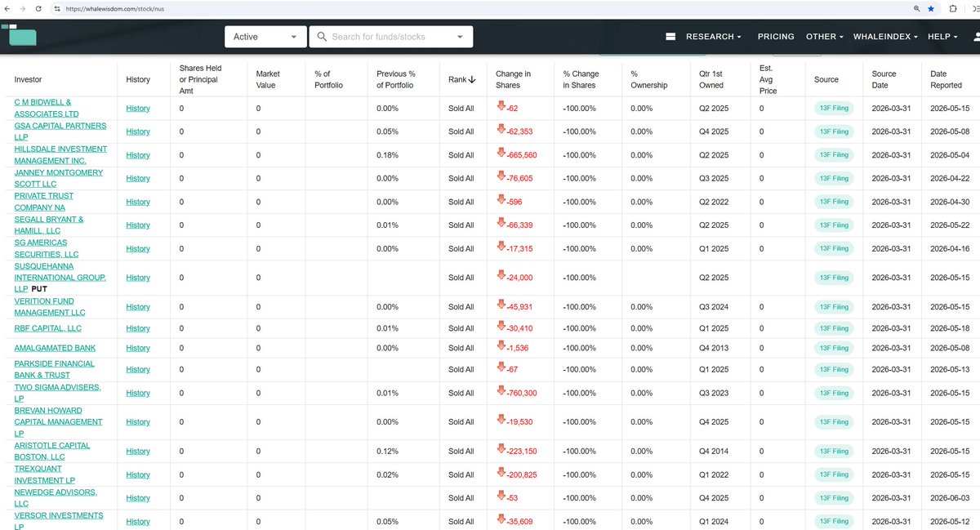Open the card icon left of RESEARCH

click(670, 37)
